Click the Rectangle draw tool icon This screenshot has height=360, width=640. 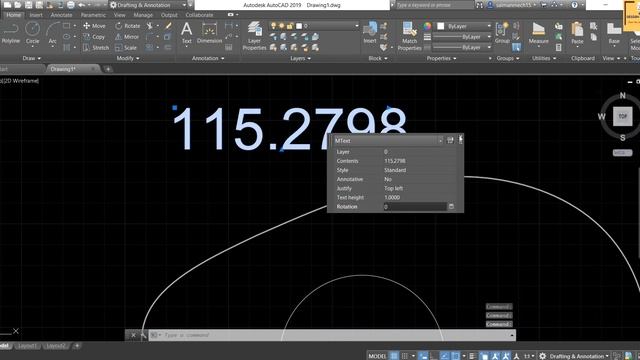[x=67, y=26]
